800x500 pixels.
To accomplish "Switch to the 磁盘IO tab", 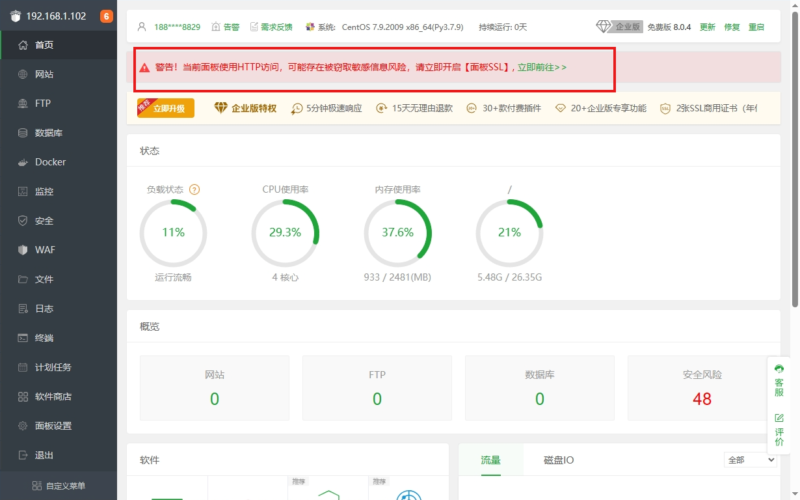I will [x=559, y=460].
